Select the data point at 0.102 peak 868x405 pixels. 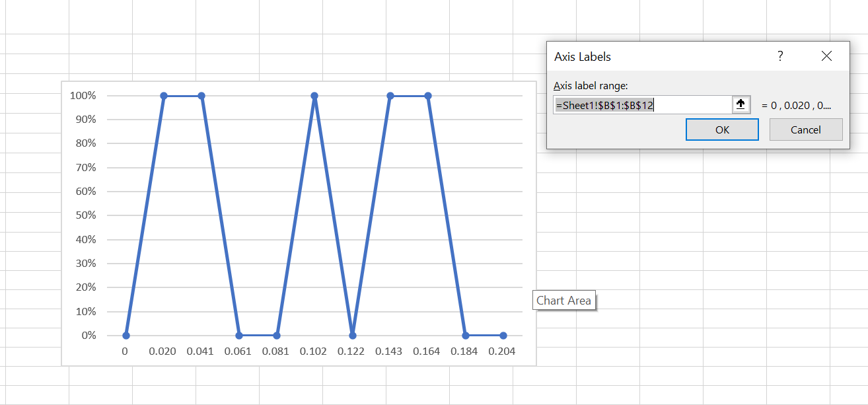(314, 96)
